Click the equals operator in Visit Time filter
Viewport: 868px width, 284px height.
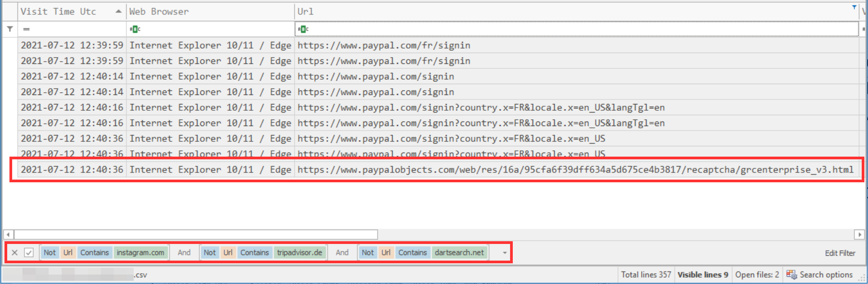(27, 29)
